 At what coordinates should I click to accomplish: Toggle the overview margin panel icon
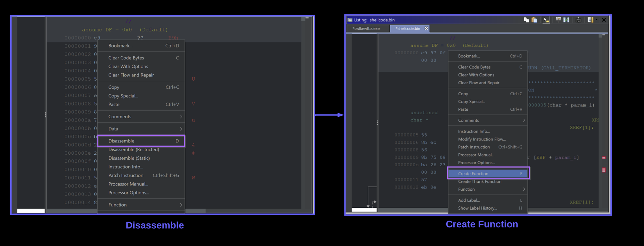click(x=590, y=20)
